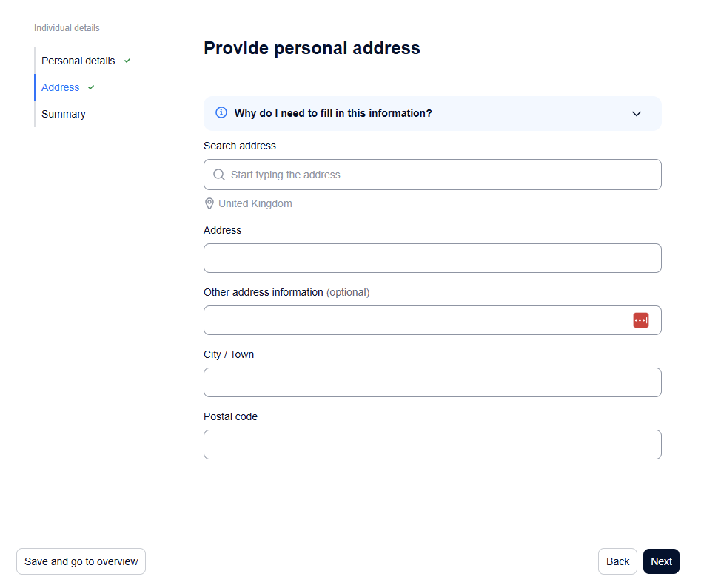The width and height of the screenshot is (701, 588).
Task: Select the Address step in sidebar
Action: (61, 87)
